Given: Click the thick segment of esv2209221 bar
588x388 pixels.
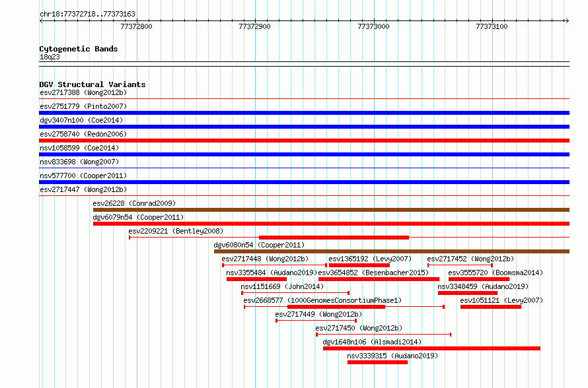Looking at the screenshot, I should pos(334,238).
